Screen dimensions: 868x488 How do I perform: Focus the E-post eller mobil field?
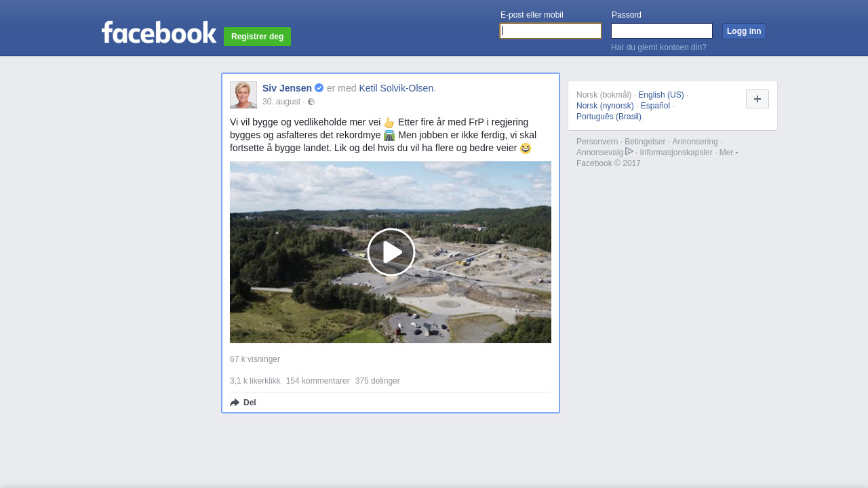point(551,30)
